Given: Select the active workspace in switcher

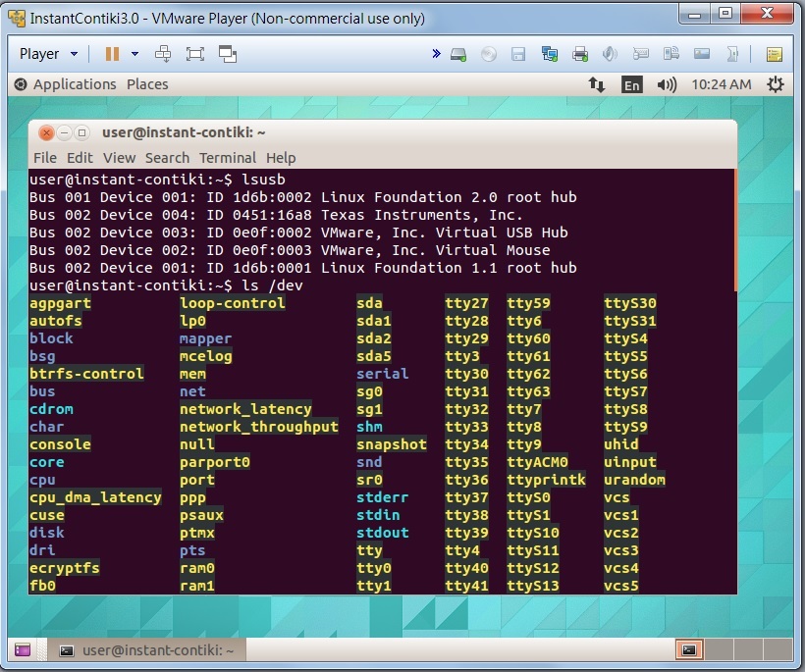Looking at the screenshot, I should point(688,650).
